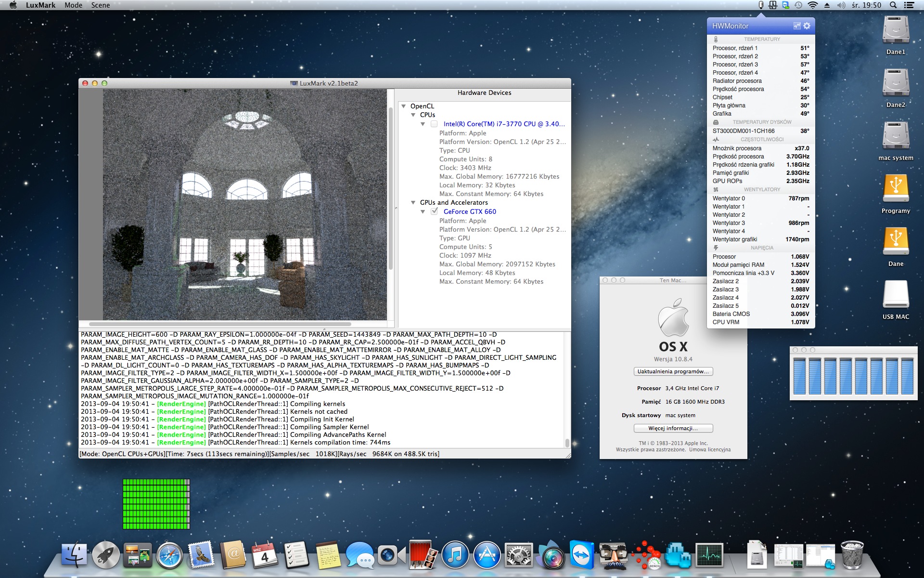Open App Store in the Dock
Image resolution: width=924 pixels, height=578 pixels.
pos(487,555)
